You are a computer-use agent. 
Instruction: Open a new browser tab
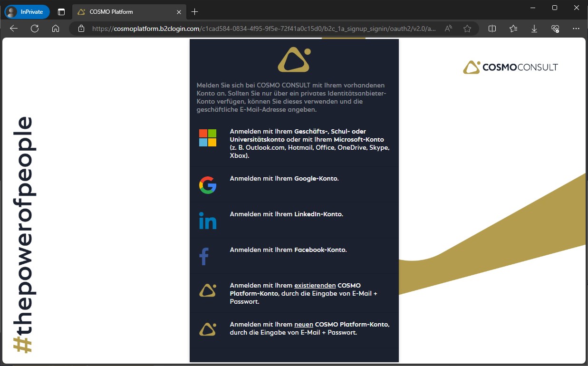[x=194, y=12]
